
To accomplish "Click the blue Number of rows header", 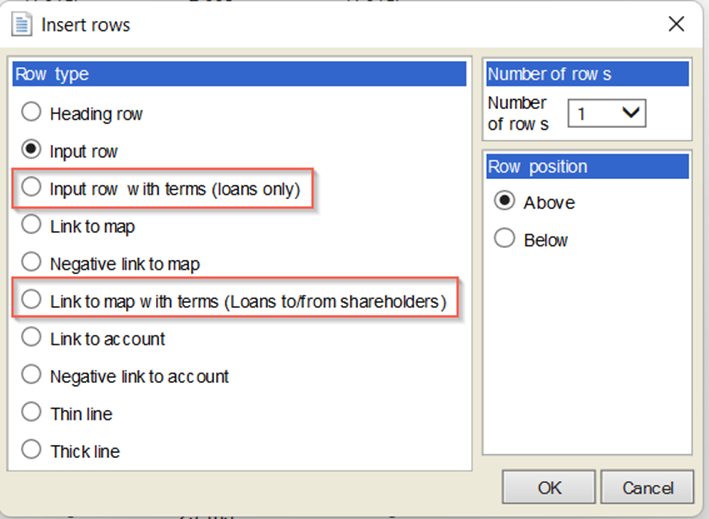I will (x=587, y=74).
